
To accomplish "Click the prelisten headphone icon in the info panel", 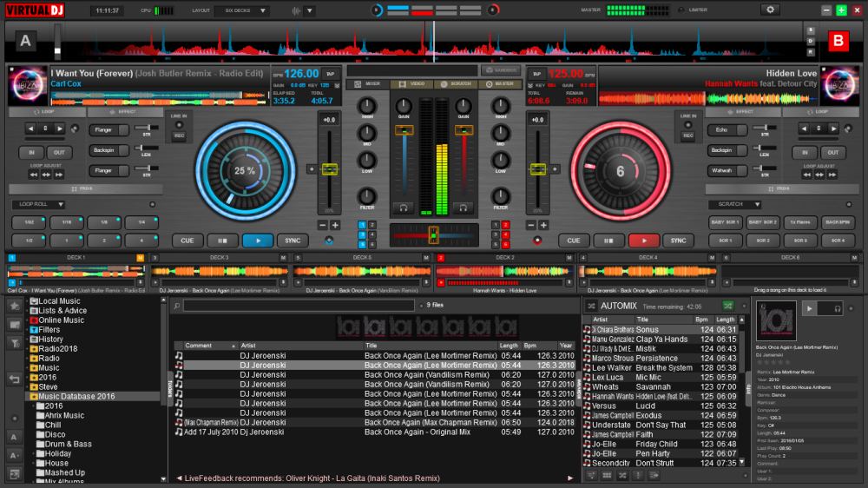I will click(838, 308).
